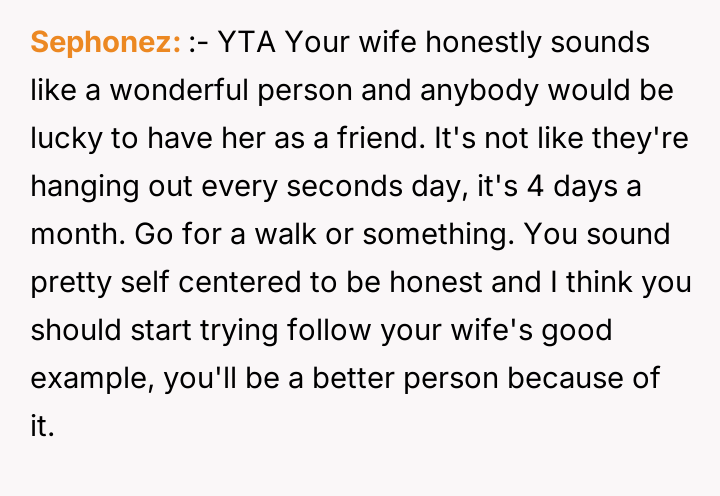Click the Sephonez username link
The width and height of the screenshot is (720, 496).
point(106,43)
